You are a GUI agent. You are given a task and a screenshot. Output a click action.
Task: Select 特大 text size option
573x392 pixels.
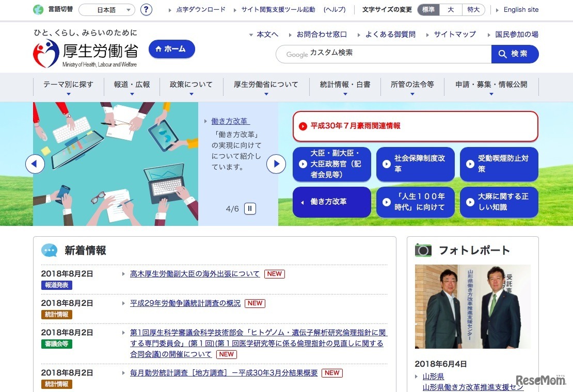[473, 9]
